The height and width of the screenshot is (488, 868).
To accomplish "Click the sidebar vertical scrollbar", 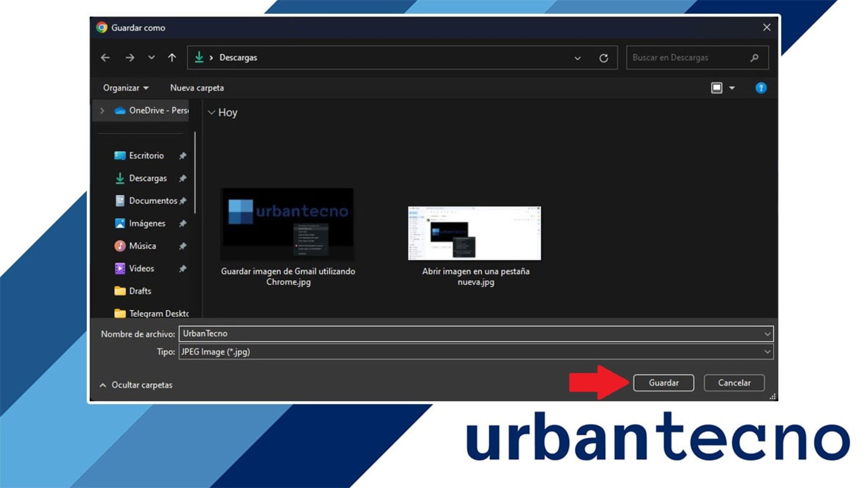I will point(195,172).
